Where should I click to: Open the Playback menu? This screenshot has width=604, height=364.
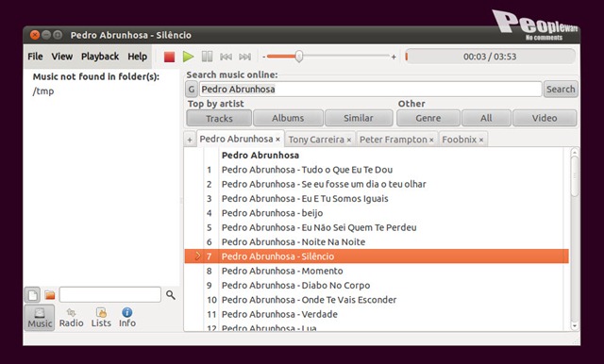click(x=100, y=57)
